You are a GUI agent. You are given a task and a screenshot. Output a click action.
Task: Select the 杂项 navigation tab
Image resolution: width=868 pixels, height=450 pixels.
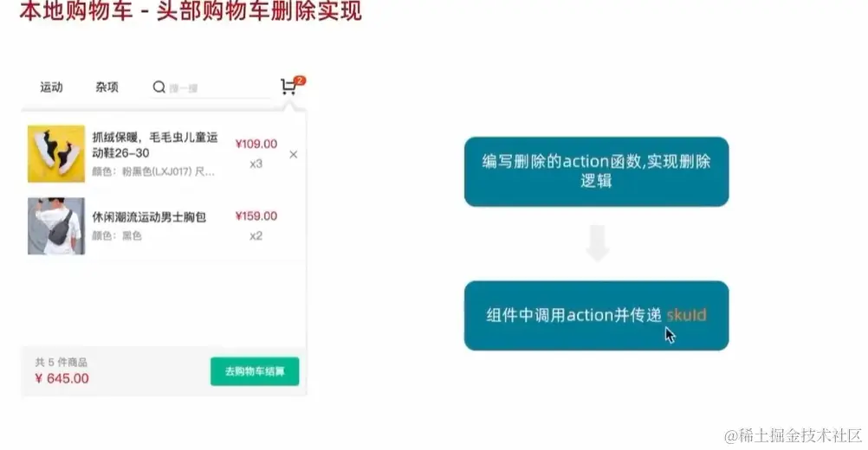[107, 87]
